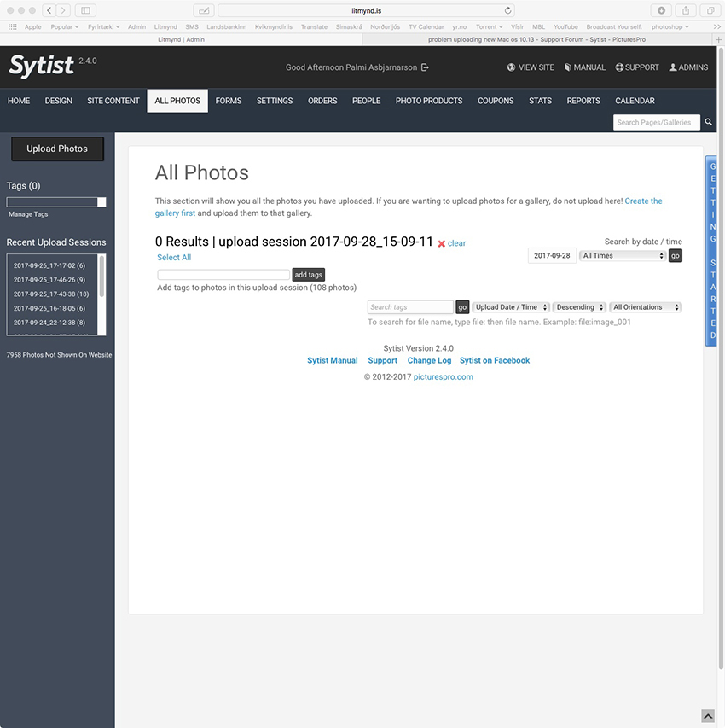Open the SUPPORT link in the header

coord(637,67)
